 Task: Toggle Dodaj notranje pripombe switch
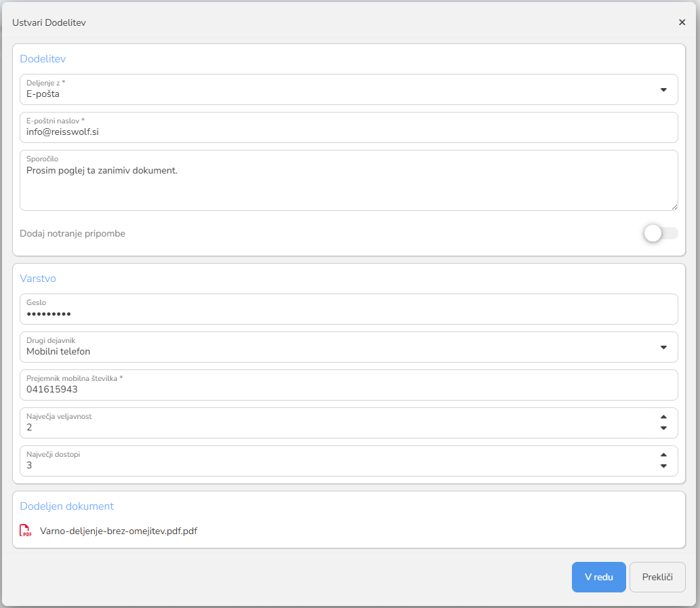[x=661, y=233]
